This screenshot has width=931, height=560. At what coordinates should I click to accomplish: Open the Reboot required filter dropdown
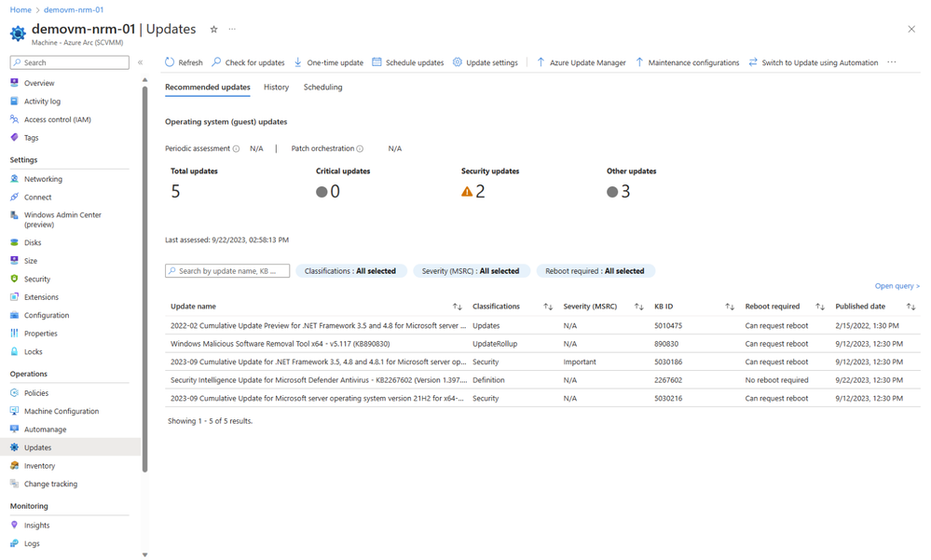[x=595, y=271]
